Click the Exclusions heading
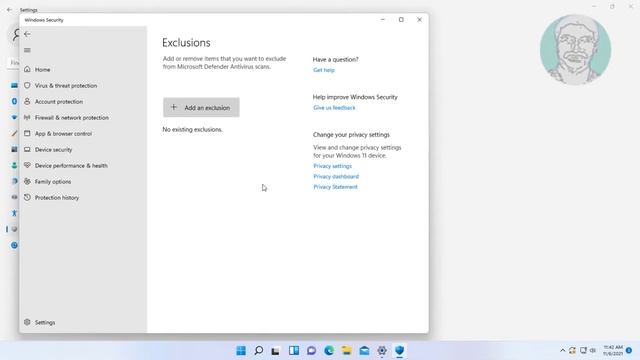Viewport: 640px width, 360px height. pyautogui.click(x=187, y=42)
